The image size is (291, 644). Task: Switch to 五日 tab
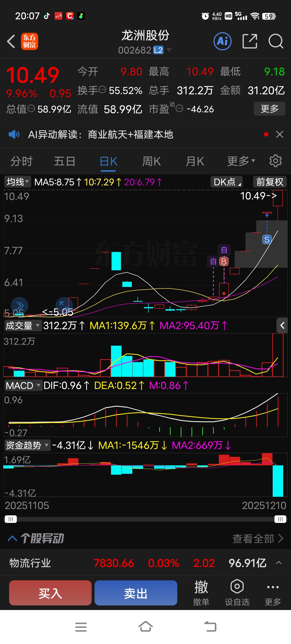(x=65, y=161)
